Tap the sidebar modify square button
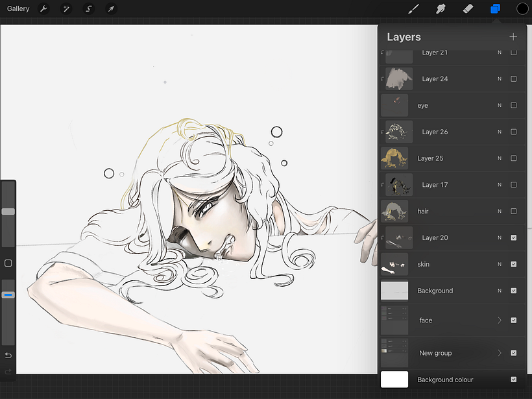 pyautogui.click(x=8, y=263)
